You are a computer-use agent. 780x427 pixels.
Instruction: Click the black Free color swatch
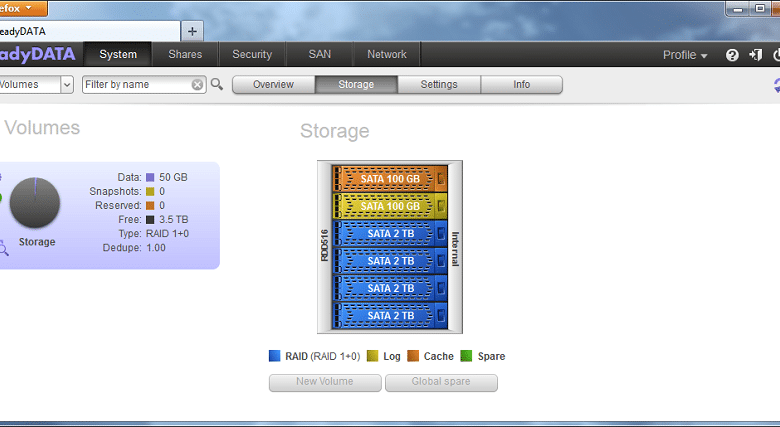point(150,219)
